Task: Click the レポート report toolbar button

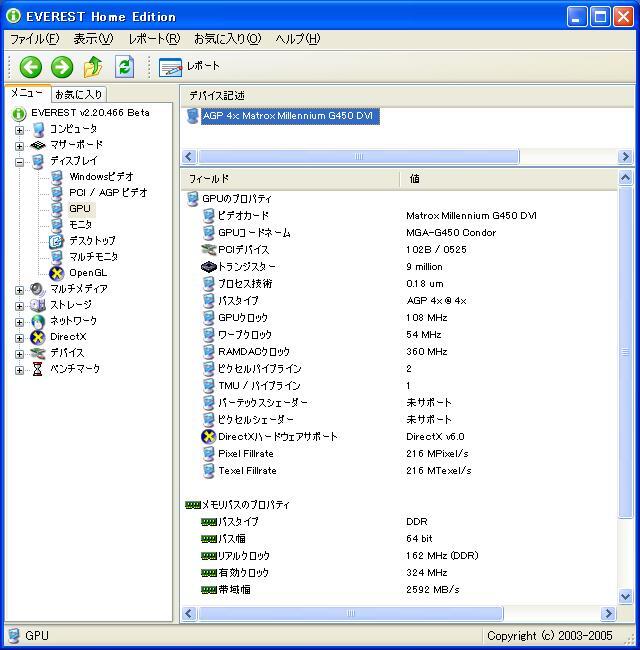Action: (189, 67)
